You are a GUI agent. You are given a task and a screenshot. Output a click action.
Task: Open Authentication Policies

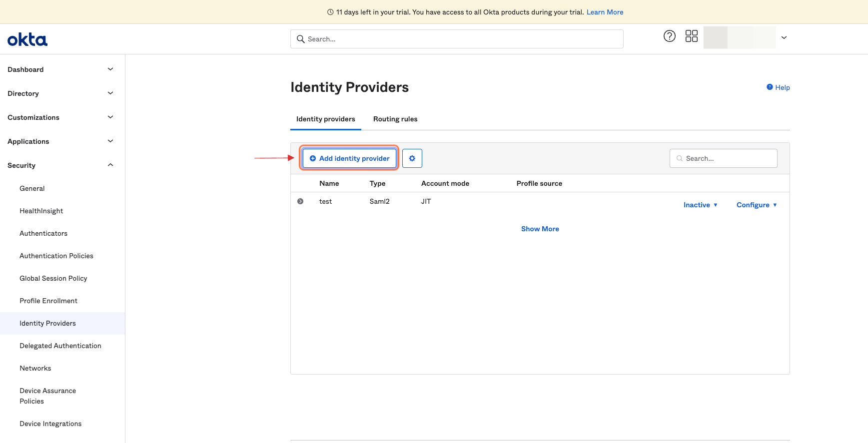(56, 256)
